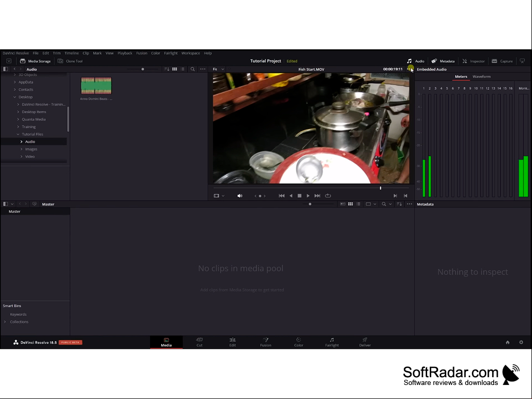
Task: Open the Workspace menu
Action: (x=190, y=53)
